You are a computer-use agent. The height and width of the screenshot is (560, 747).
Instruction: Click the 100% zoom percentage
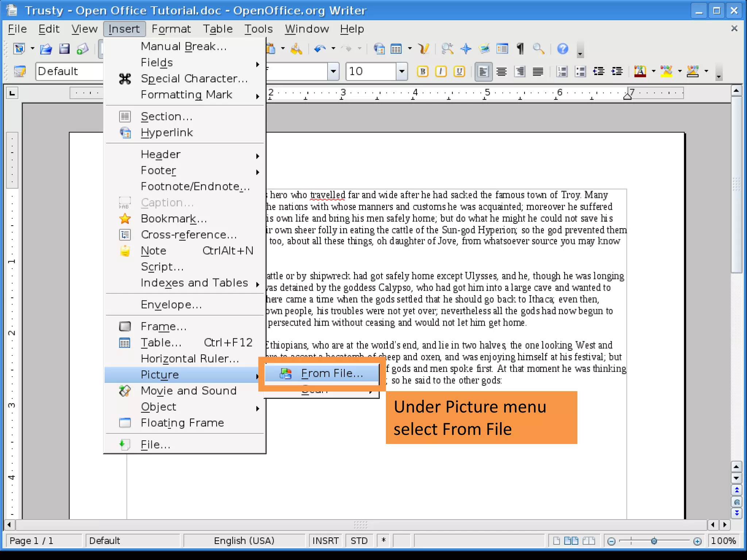tap(724, 541)
